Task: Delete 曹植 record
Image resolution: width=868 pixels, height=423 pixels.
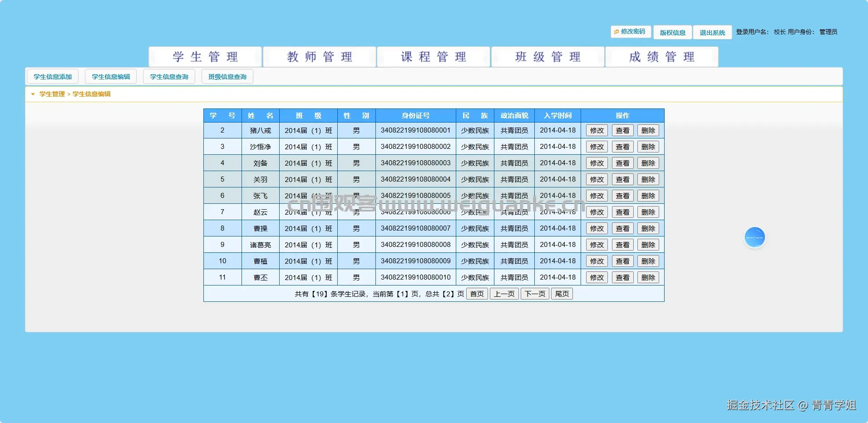Action: coord(648,261)
